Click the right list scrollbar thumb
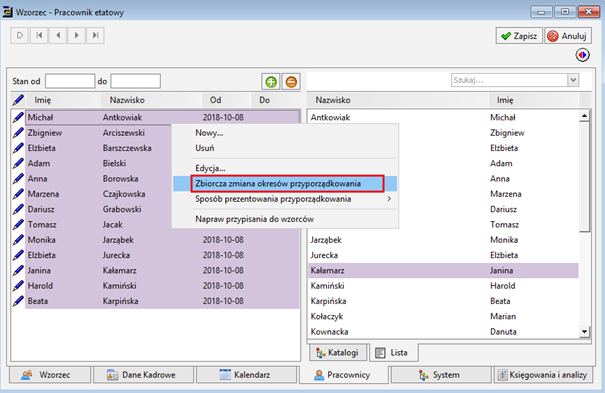 coord(585,177)
